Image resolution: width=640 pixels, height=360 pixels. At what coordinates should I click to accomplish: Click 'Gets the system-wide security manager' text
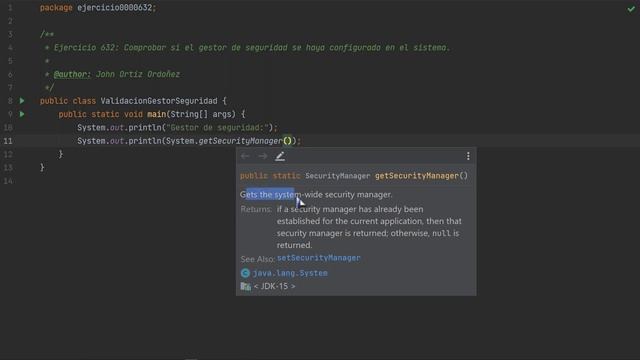[316, 195]
